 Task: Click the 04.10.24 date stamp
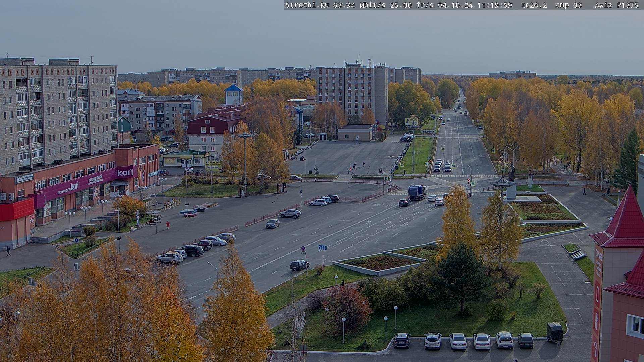point(455,5)
